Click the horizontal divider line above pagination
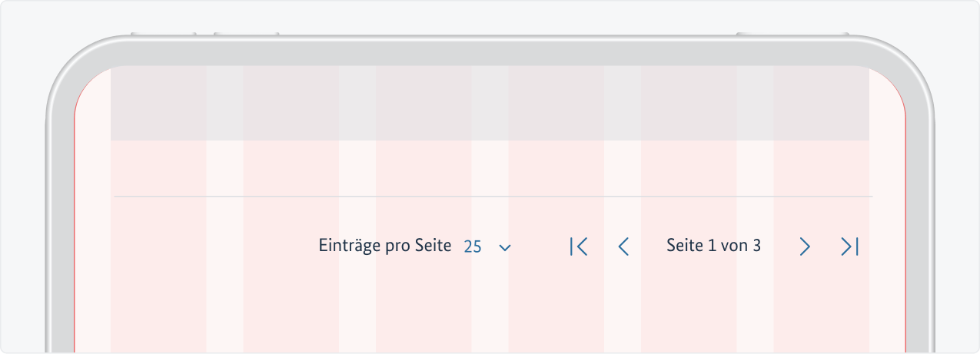 (x=492, y=197)
